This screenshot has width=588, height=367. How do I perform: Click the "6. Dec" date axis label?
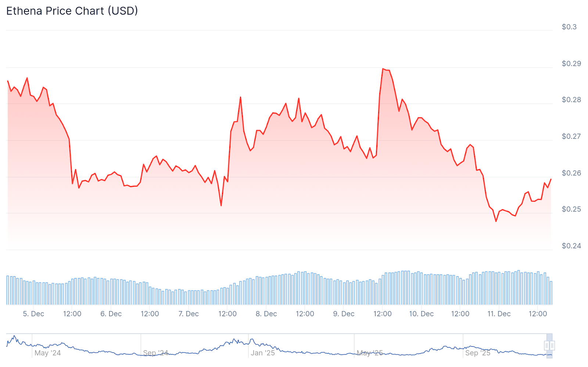111,314
